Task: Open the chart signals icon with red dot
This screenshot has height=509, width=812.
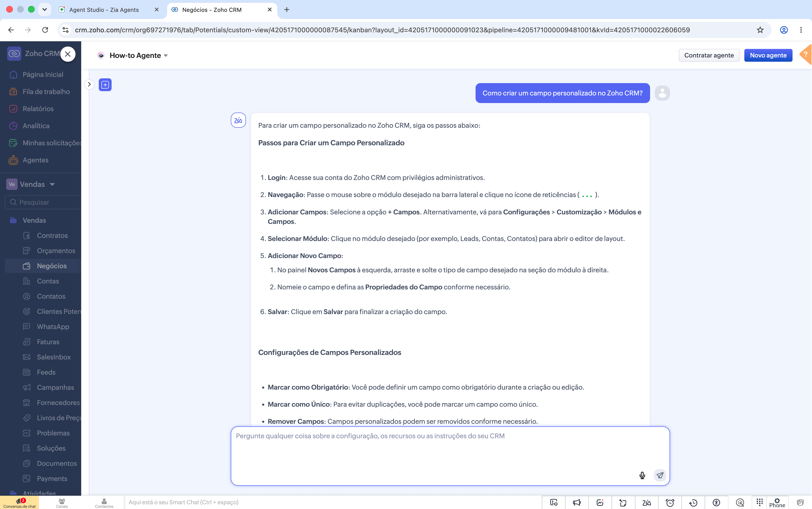Action: (x=600, y=503)
